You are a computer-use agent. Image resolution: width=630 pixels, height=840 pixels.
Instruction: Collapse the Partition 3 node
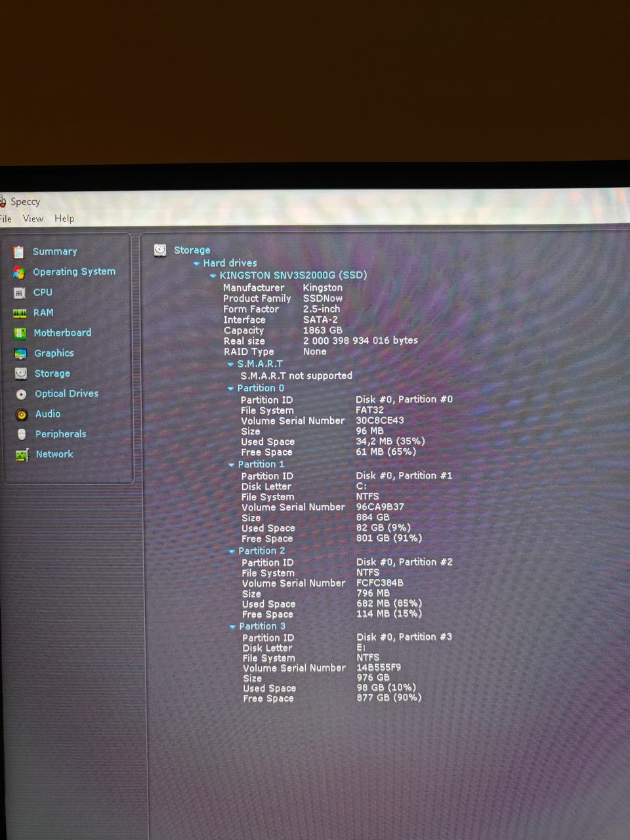tap(232, 627)
